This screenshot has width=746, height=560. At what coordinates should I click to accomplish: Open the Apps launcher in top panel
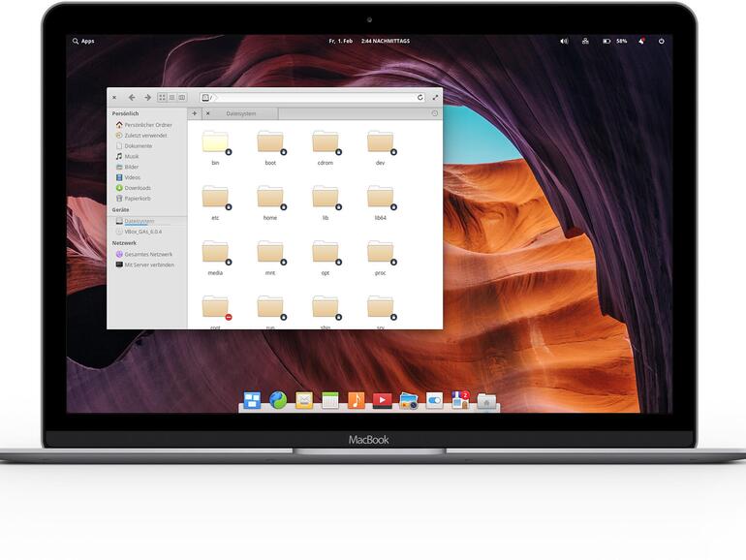(x=83, y=42)
